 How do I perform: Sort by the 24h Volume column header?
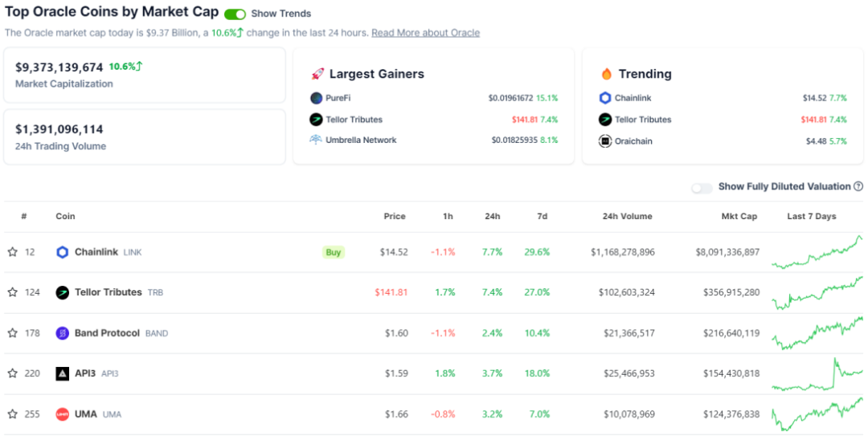click(627, 216)
